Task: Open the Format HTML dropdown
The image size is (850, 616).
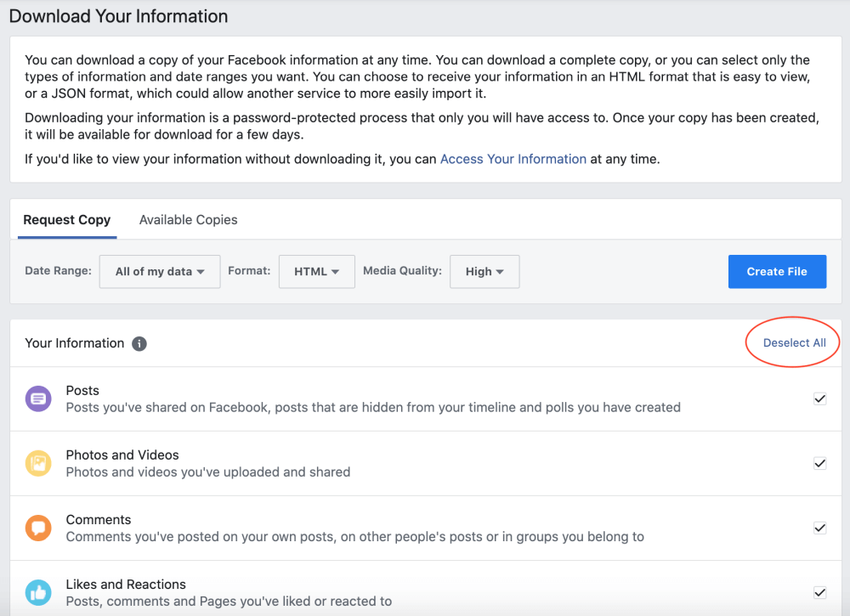Action: click(x=316, y=271)
